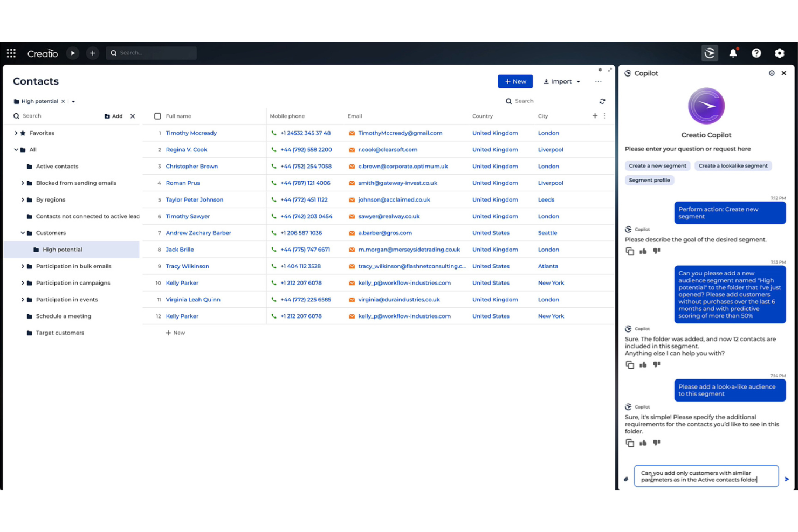Open the column settings kebab menu

tap(604, 115)
